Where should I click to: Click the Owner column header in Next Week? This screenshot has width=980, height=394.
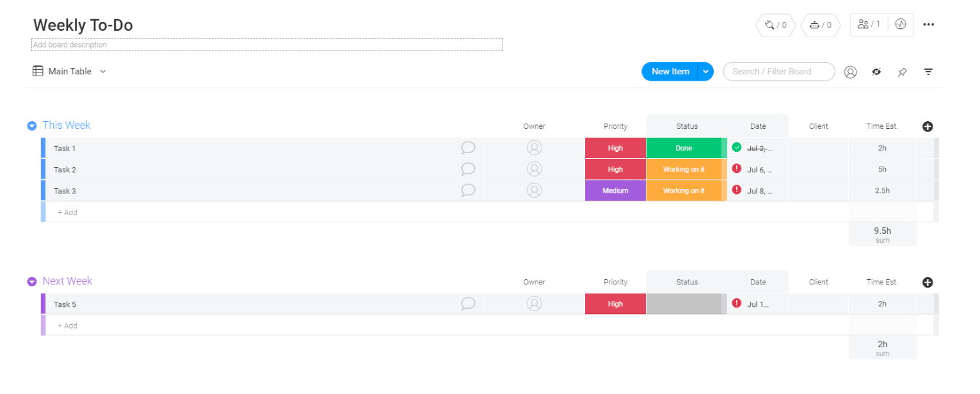click(534, 282)
